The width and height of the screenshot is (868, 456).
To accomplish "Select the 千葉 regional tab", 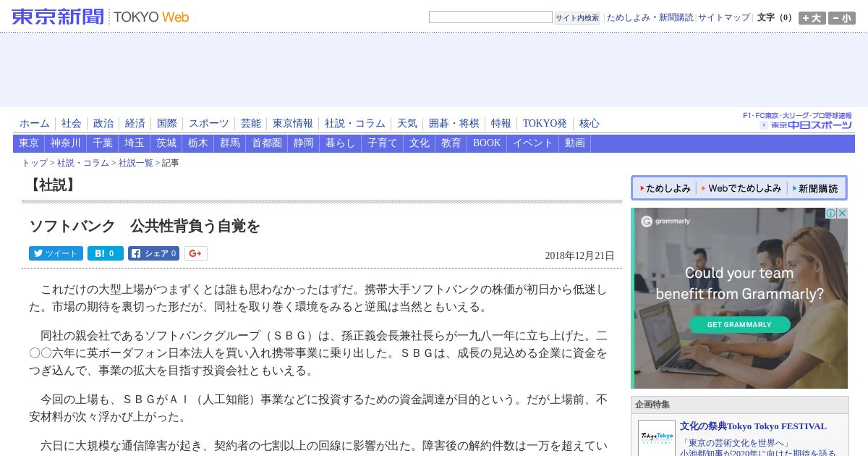I will [103, 143].
